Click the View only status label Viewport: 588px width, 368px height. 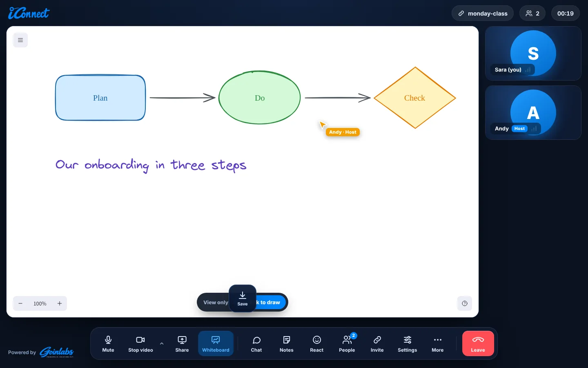click(x=215, y=303)
